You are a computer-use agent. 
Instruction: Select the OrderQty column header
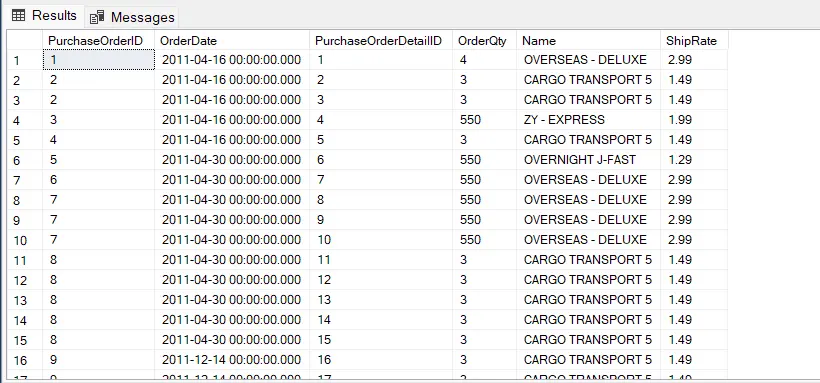point(484,40)
